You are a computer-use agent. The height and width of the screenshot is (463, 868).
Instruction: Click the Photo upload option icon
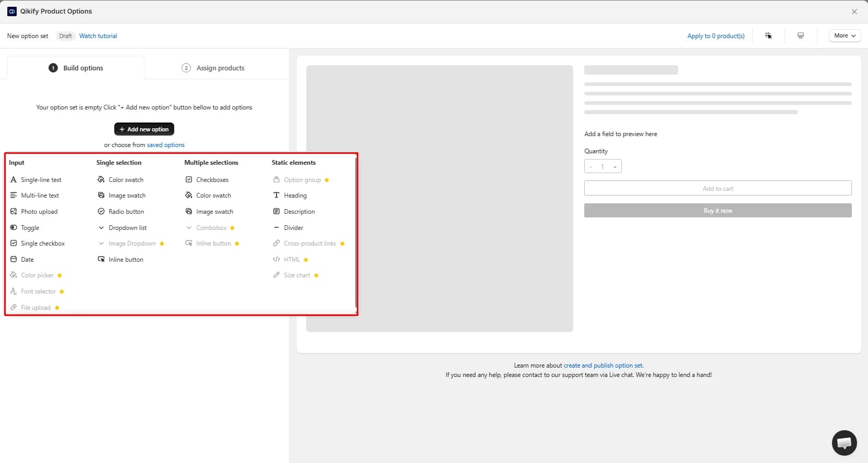(x=14, y=212)
